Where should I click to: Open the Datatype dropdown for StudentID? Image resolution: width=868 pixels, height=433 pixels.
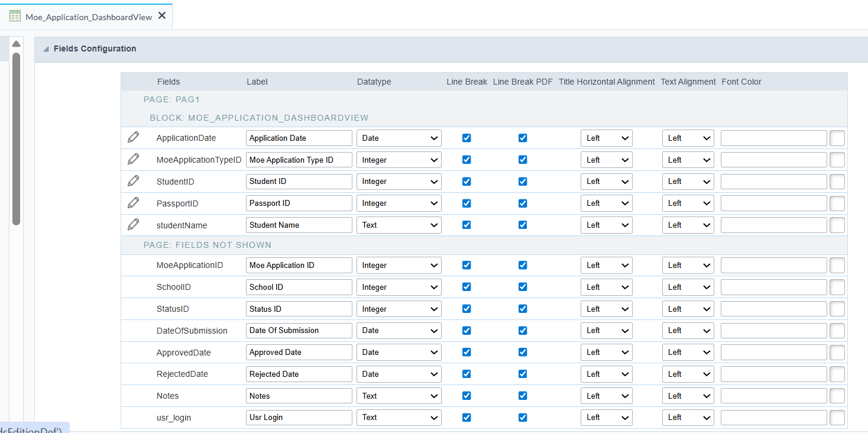pyautogui.click(x=399, y=182)
